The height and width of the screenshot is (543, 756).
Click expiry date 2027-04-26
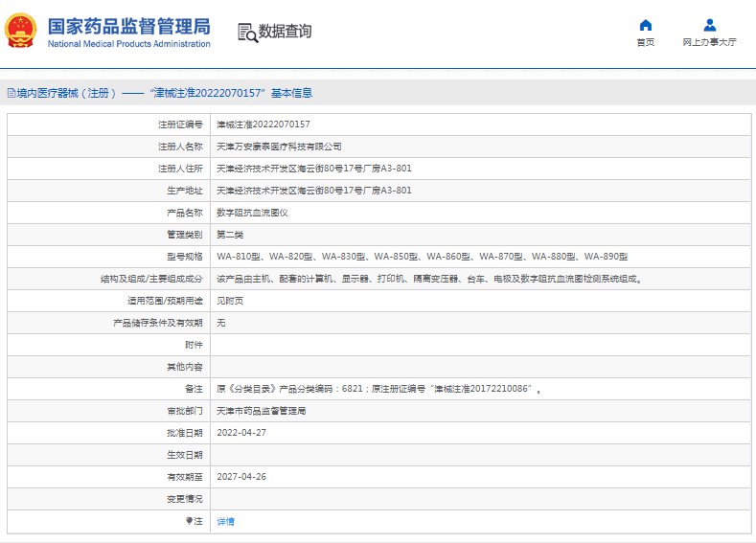tap(241, 477)
